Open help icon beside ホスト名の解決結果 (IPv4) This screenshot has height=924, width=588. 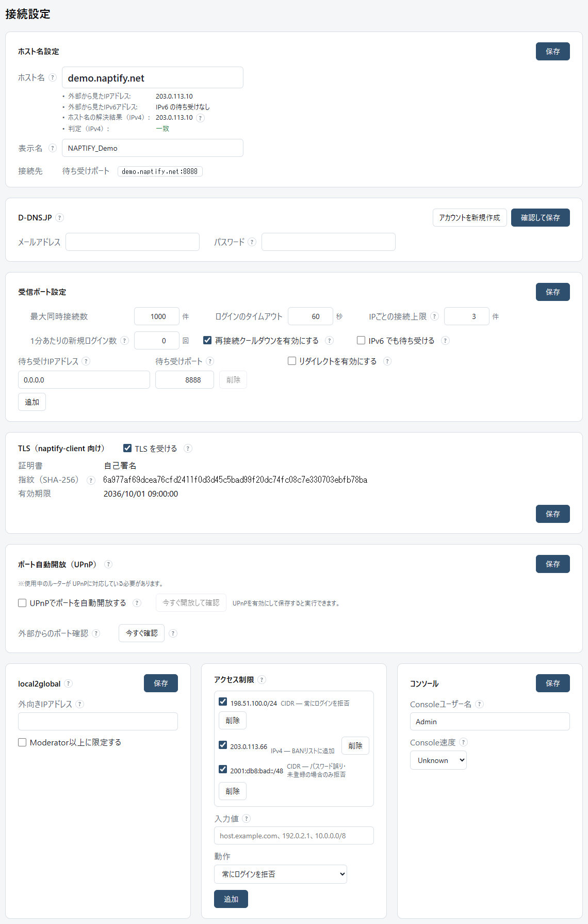pyautogui.click(x=201, y=118)
